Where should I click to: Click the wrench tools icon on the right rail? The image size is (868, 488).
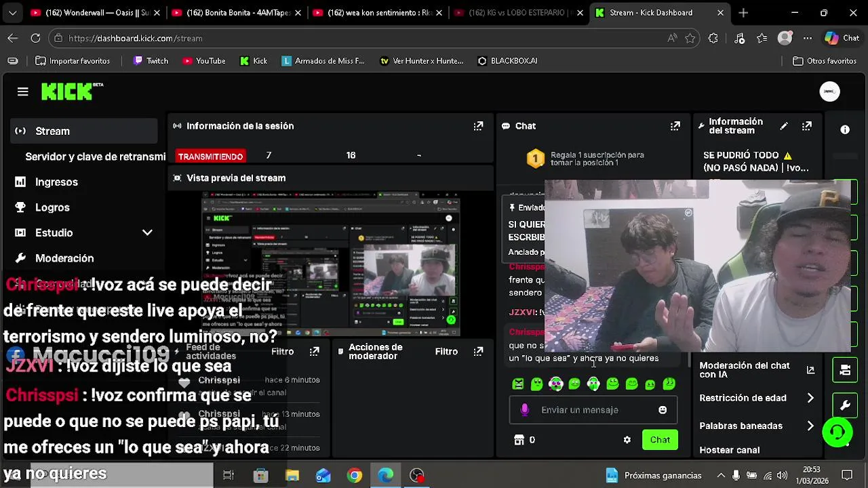pyautogui.click(x=845, y=405)
